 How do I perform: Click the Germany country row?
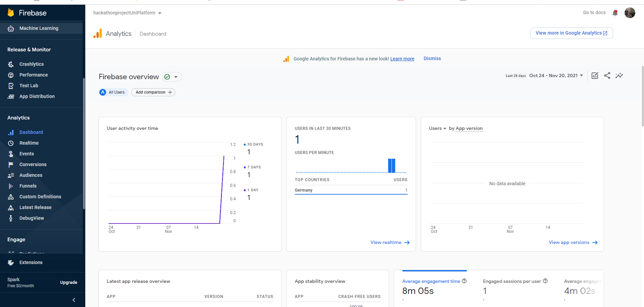click(x=351, y=190)
